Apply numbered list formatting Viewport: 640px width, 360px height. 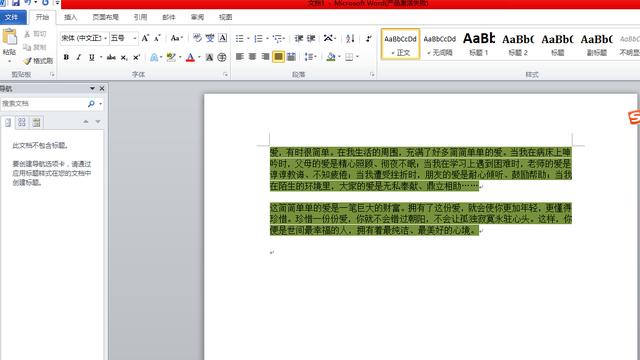pos(258,38)
